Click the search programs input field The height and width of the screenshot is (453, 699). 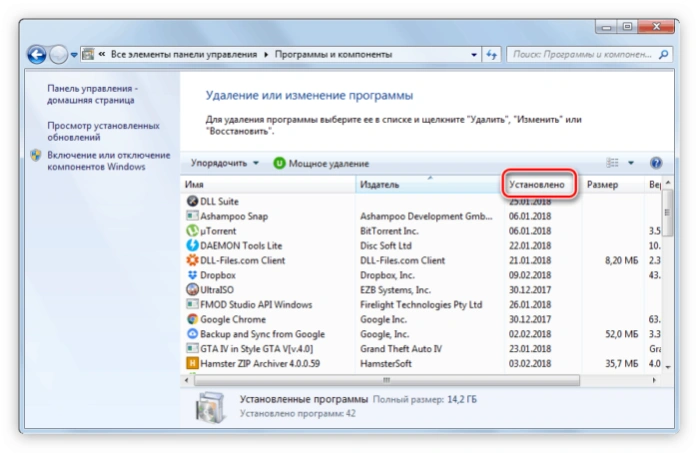point(583,55)
